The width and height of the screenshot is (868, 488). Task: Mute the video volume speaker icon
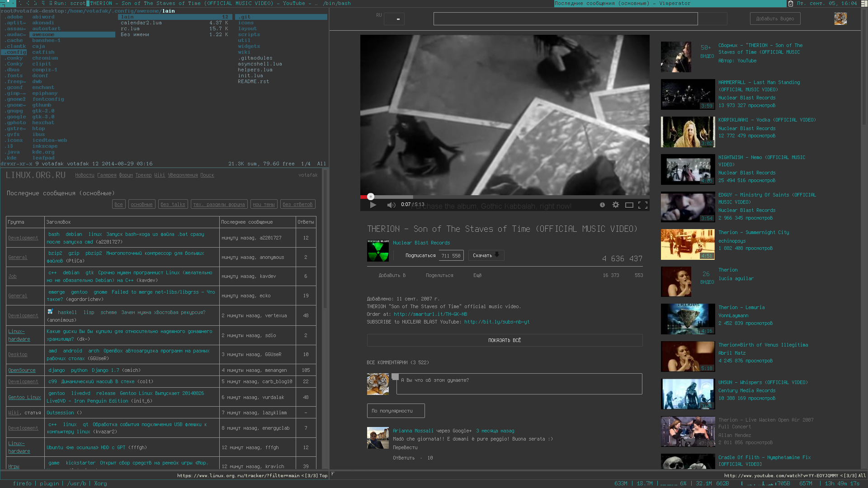coord(391,205)
